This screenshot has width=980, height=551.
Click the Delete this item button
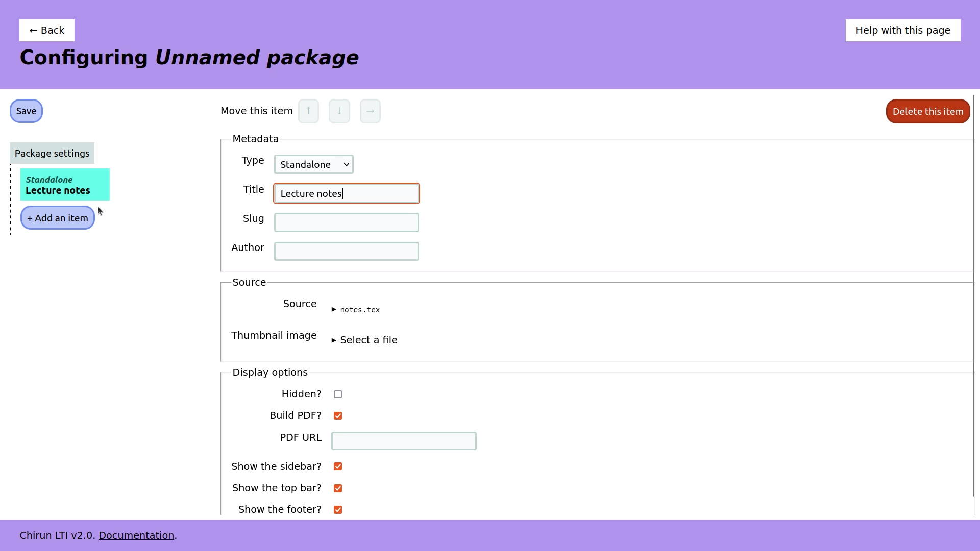pyautogui.click(x=927, y=111)
